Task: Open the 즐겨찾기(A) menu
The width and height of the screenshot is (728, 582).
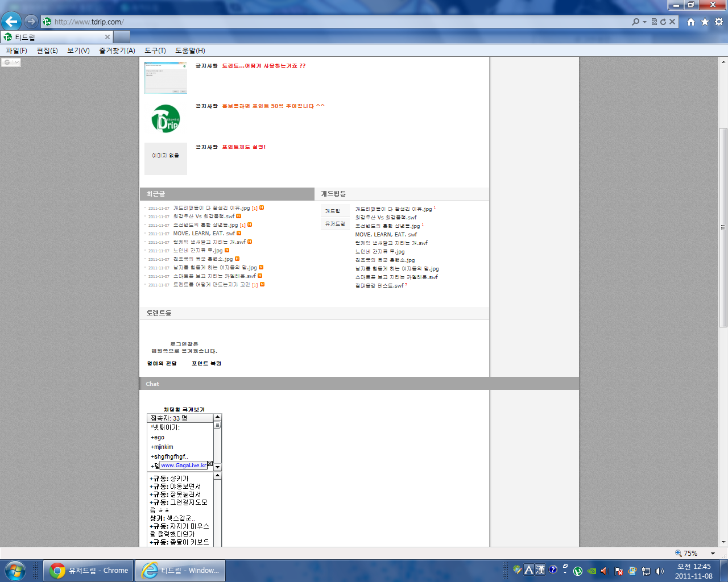Action: tap(117, 51)
